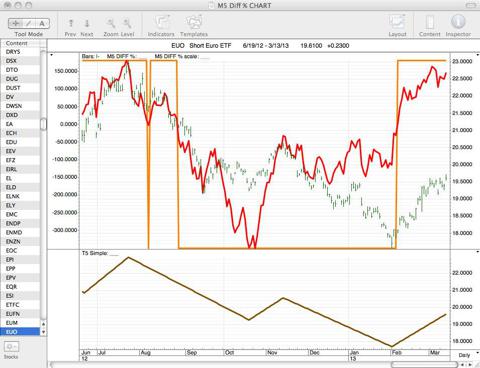
Task: Select the line drawing tool mode
Action: [x=29, y=23]
